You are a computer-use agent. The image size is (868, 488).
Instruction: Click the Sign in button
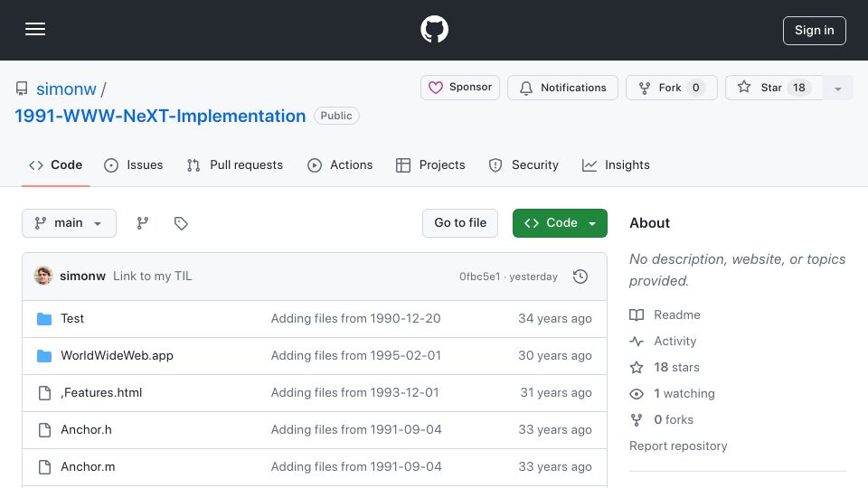815,31
